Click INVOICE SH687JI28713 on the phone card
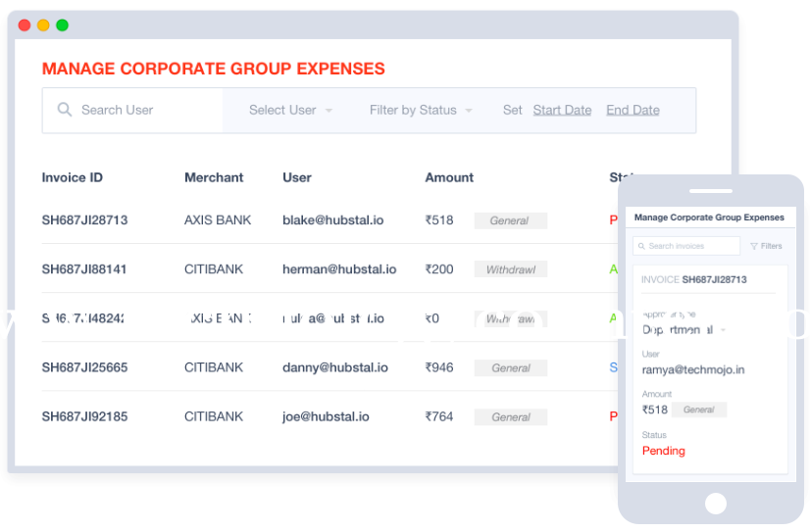Screen dimensions: 810x532 point(693,279)
